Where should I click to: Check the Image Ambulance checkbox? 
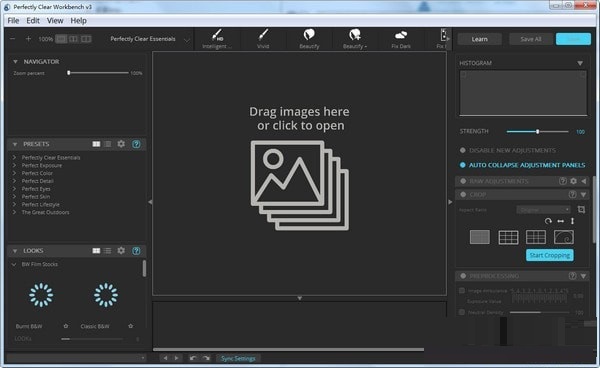coord(462,291)
